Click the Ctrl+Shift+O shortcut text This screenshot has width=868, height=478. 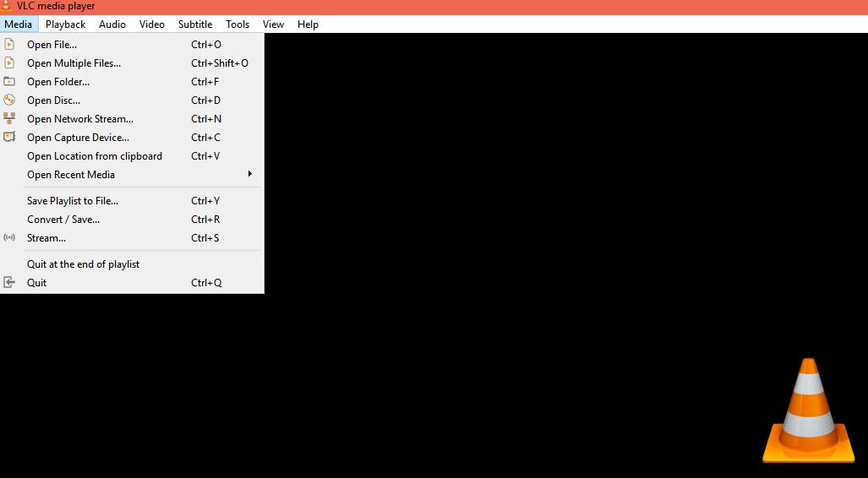(220, 63)
